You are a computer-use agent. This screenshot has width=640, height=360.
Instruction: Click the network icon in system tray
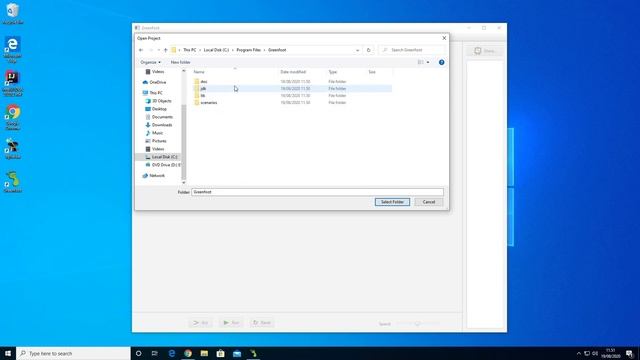[x=587, y=353]
